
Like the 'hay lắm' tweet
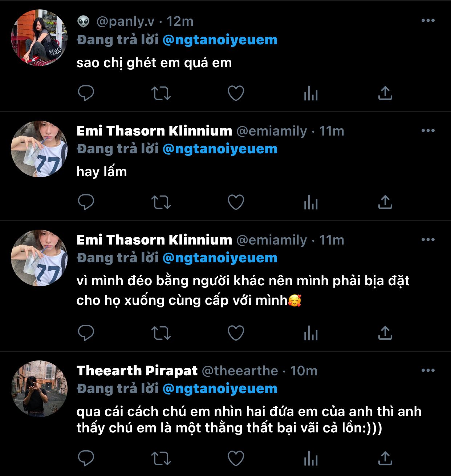pyautogui.click(x=236, y=202)
